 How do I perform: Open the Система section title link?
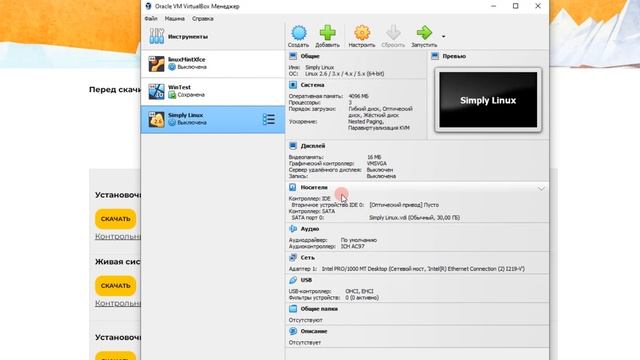(312, 85)
